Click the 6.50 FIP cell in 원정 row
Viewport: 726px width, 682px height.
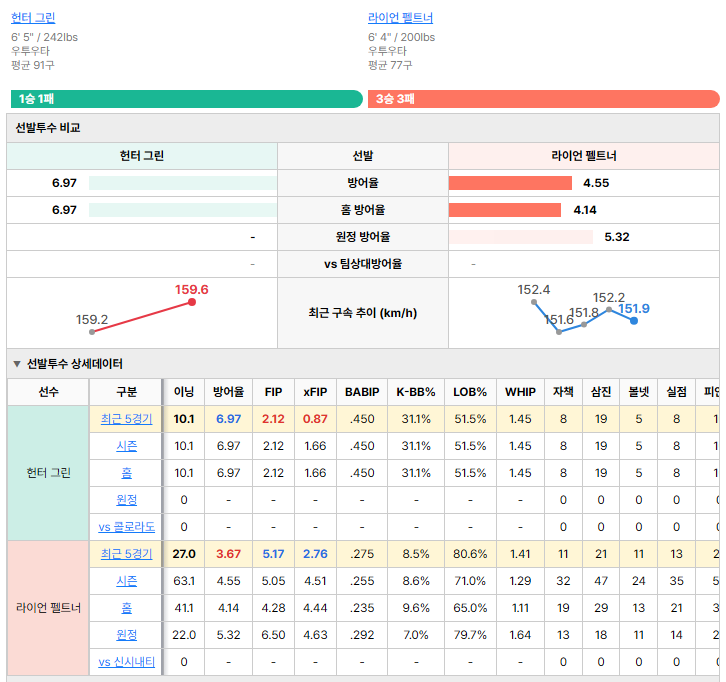(x=273, y=635)
